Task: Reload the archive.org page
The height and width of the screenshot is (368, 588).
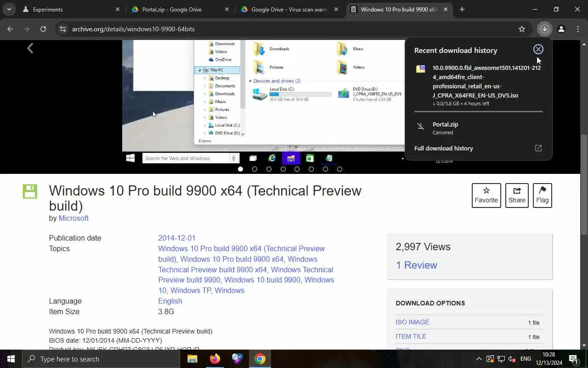Action: coord(43,29)
